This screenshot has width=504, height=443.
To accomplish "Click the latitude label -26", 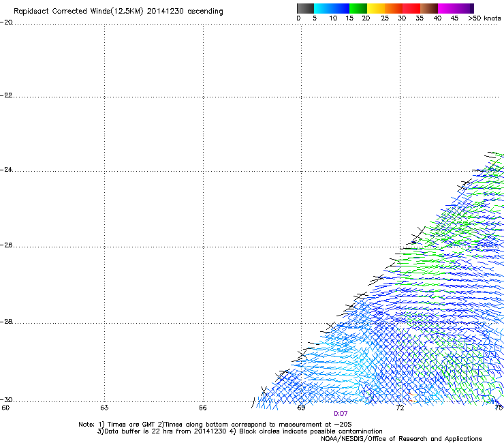I will (x=6, y=245).
